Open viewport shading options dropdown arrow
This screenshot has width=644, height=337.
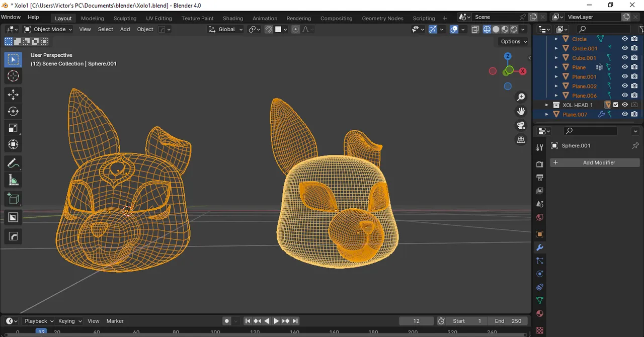[523, 29]
